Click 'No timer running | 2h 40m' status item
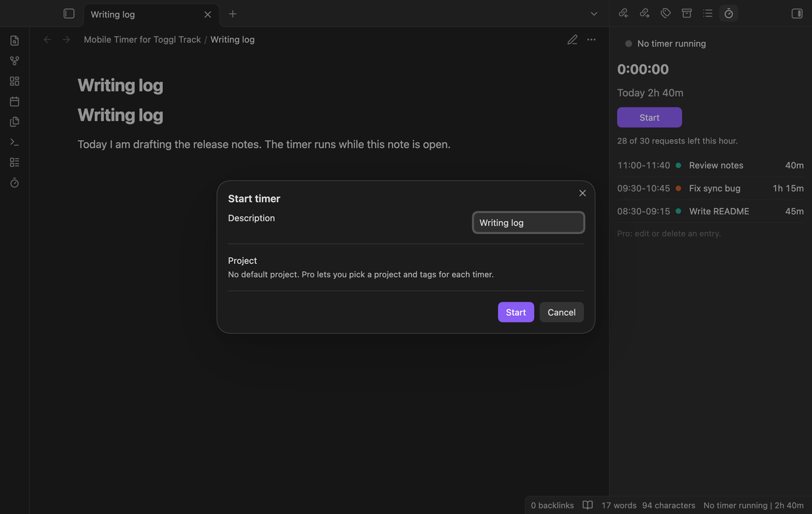The image size is (812, 514). (754, 505)
